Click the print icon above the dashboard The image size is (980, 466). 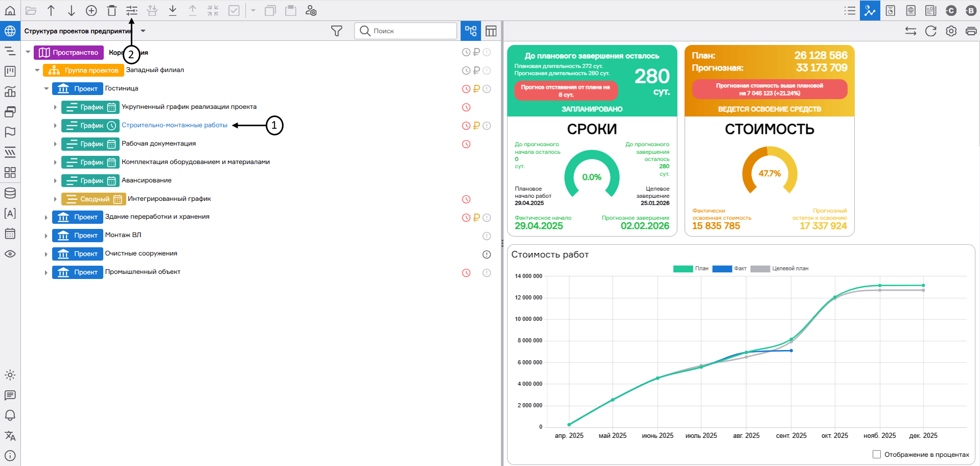click(971, 31)
